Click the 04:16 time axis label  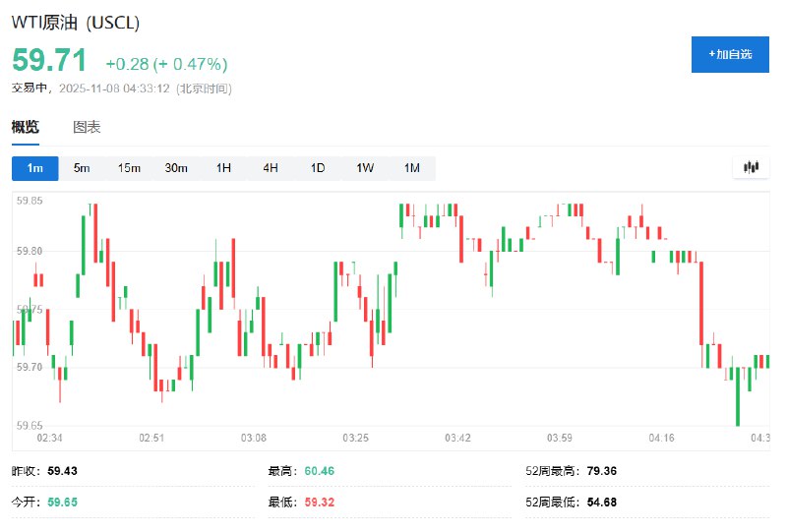pos(661,438)
